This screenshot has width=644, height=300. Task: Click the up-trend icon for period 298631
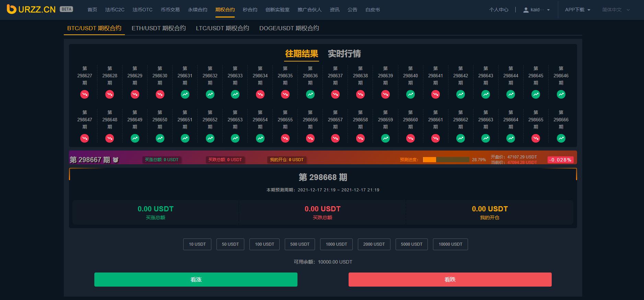185,94
